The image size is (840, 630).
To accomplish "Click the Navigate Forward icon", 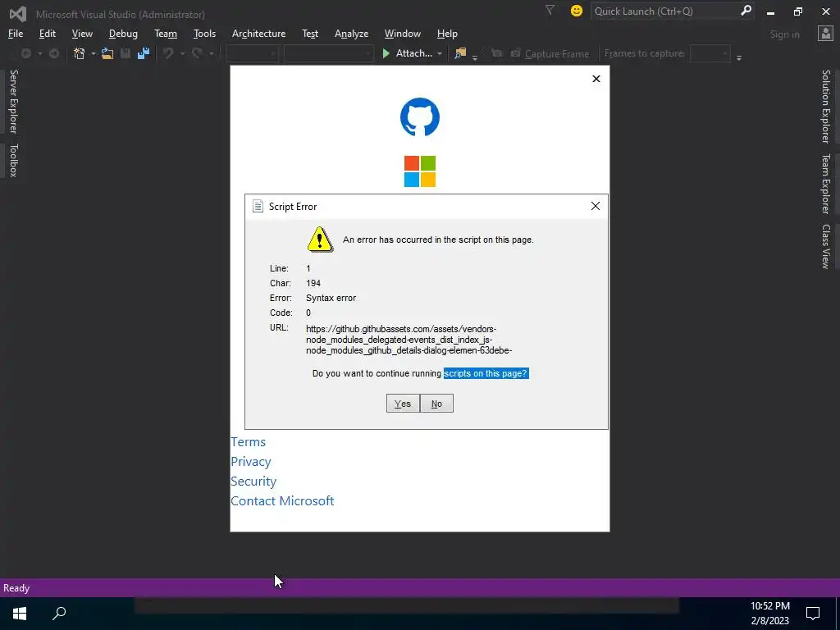I will coord(54,53).
